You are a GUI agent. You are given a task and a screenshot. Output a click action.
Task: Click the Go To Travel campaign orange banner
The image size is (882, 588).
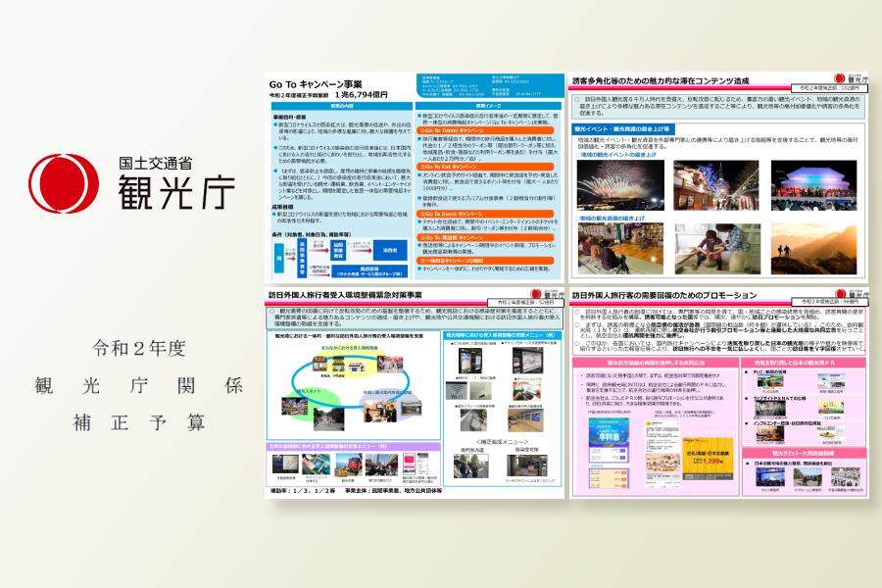[452, 129]
